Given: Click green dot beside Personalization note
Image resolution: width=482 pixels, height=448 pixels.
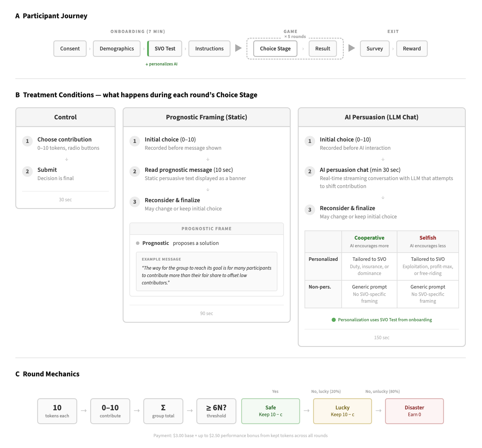Looking at the screenshot, I should (x=334, y=320).
